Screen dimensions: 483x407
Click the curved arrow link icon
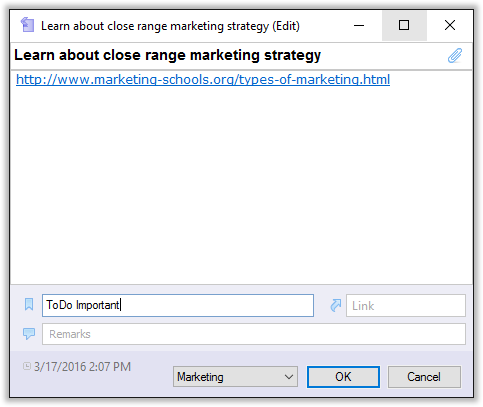click(336, 305)
